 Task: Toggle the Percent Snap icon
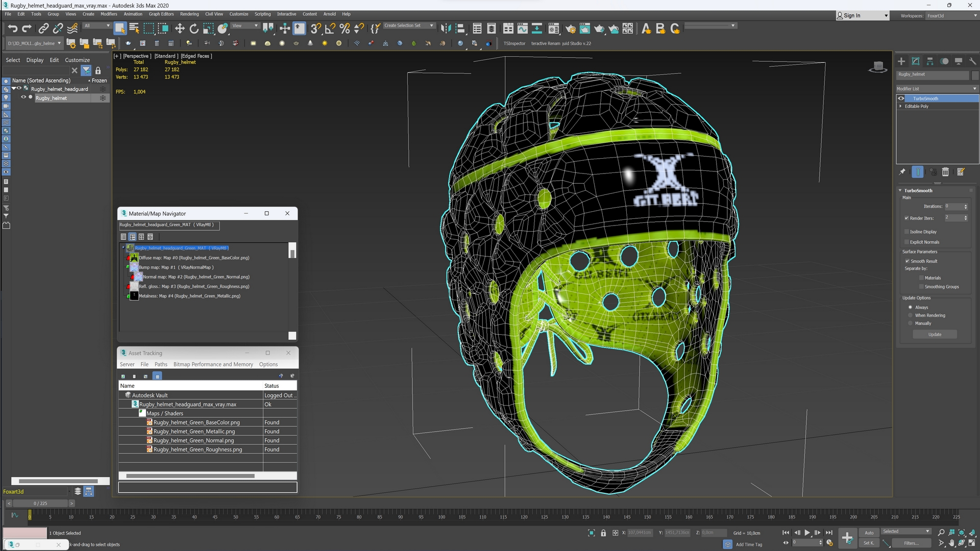click(345, 29)
